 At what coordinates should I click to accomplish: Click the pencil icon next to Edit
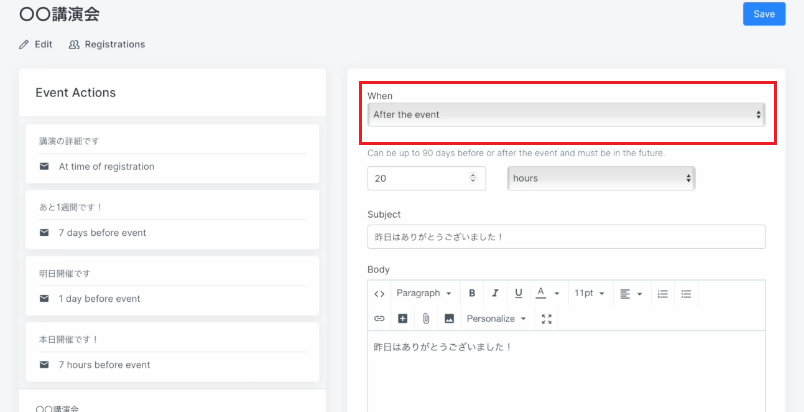pos(24,45)
